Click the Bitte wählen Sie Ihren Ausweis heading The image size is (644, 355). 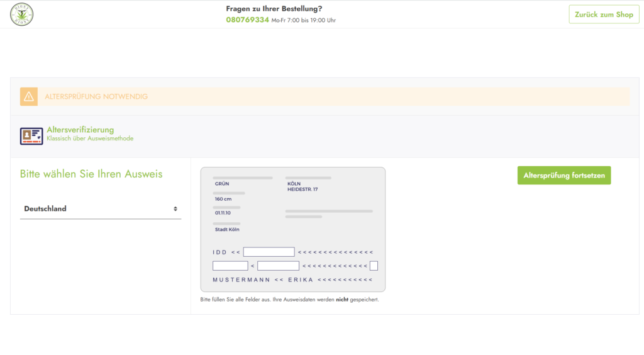[91, 174]
